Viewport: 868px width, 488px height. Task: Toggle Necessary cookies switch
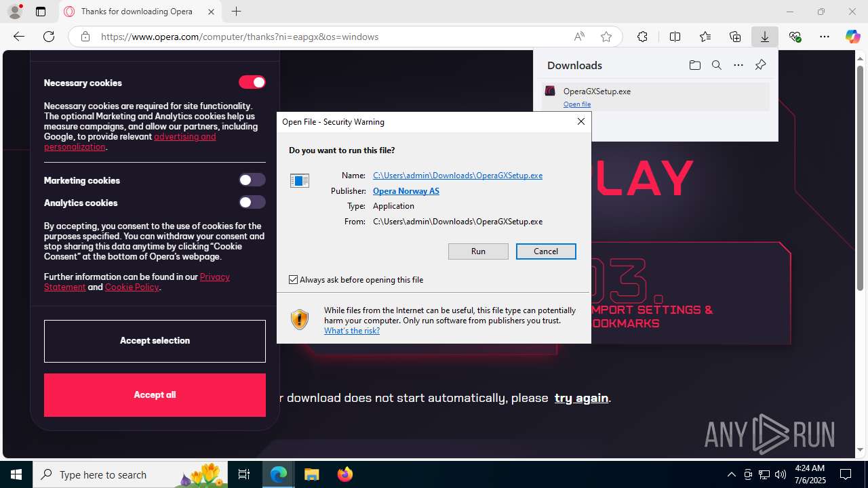click(x=252, y=82)
